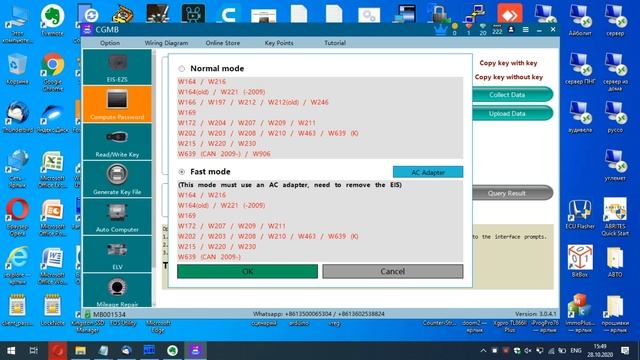Open the АВТО folder on desktop
Viewport: 640px width, 360px height.
click(615, 261)
